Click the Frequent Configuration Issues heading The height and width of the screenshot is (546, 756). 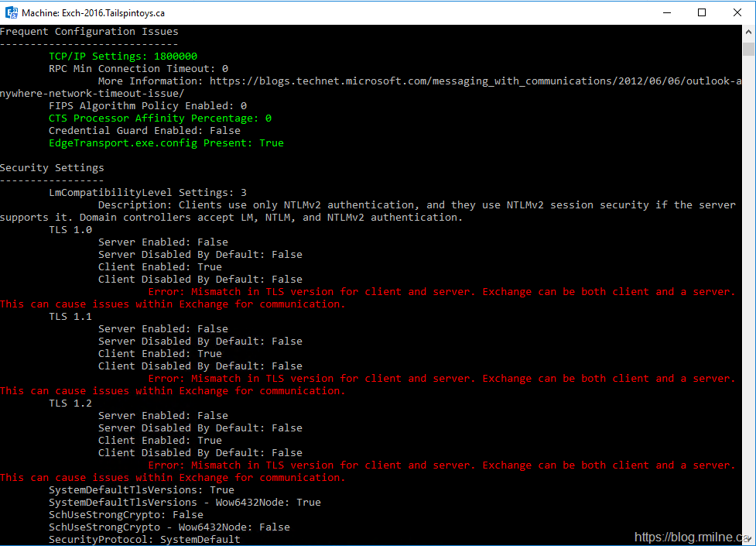pos(89,32)
